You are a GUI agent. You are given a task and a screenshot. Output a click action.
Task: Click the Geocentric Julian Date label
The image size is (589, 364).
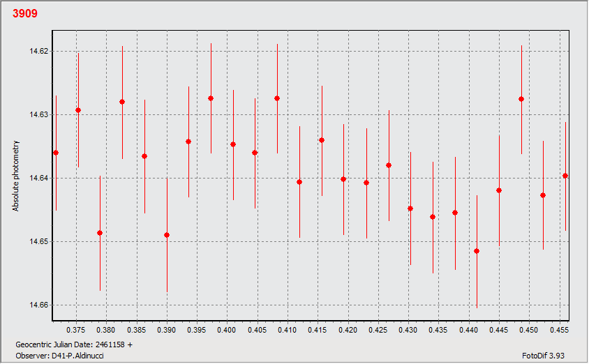pyautogui.click(x=73, y=344)
